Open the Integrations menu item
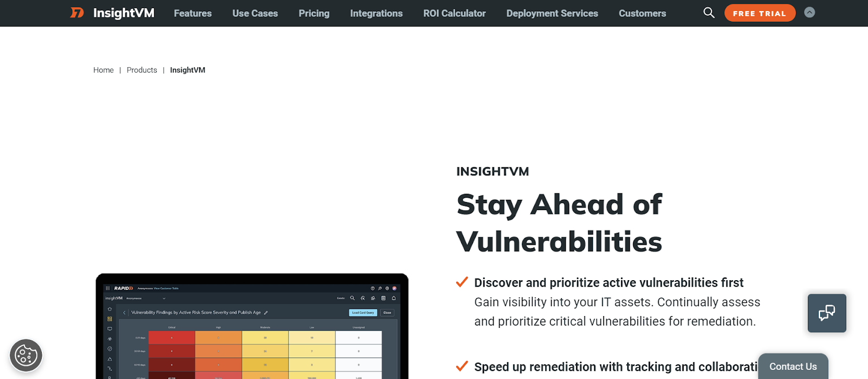The height and width of the screenshot is (379, 868). [376, 14]
